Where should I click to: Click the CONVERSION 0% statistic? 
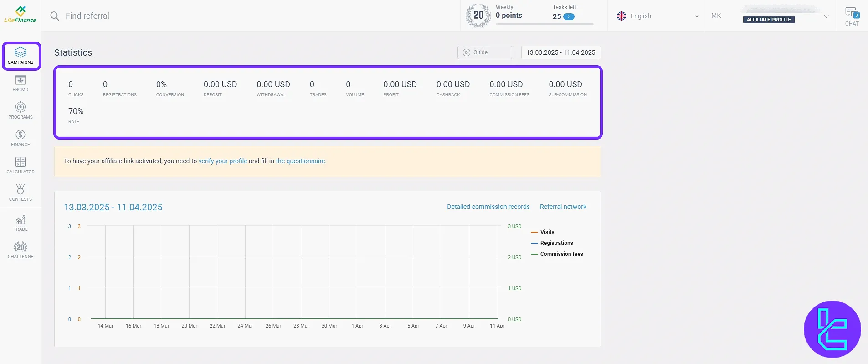(170, 88)
